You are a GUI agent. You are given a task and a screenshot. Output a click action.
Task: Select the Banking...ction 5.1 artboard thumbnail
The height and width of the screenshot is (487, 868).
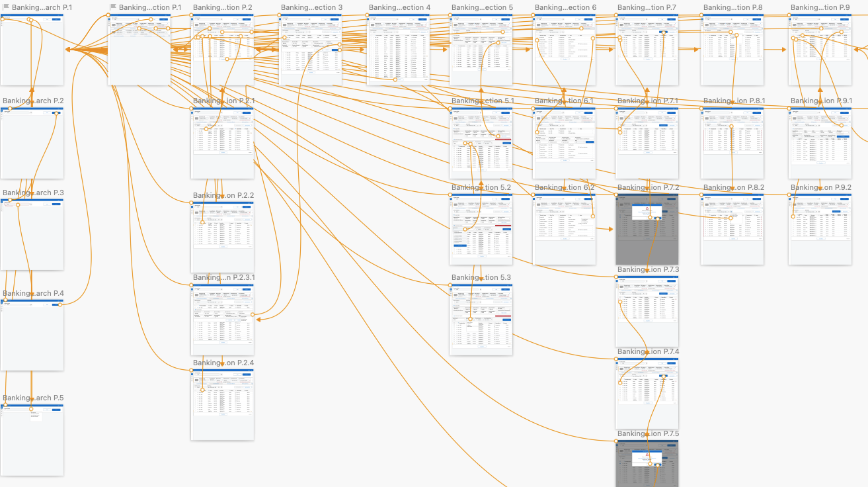click(481, 142)
